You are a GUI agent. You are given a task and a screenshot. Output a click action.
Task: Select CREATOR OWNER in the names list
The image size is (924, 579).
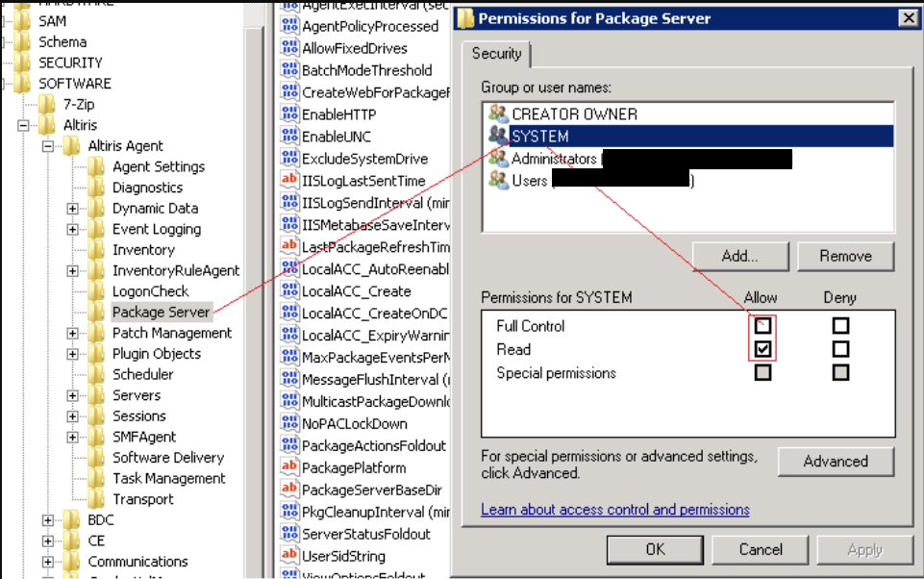[x=688, y=113]
